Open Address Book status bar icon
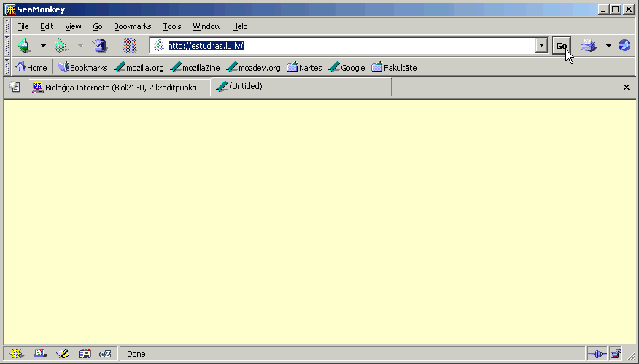639x364 pixels. [85, 354]
